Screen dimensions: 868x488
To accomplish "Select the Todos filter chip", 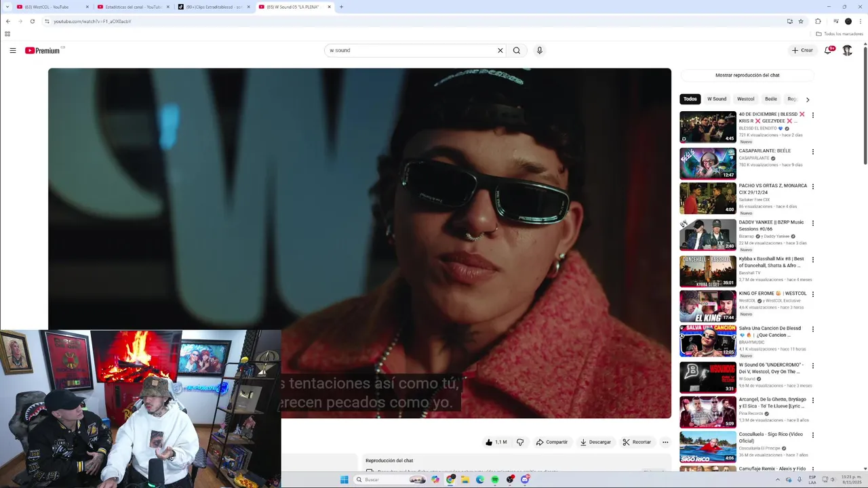I will (690, 99).
